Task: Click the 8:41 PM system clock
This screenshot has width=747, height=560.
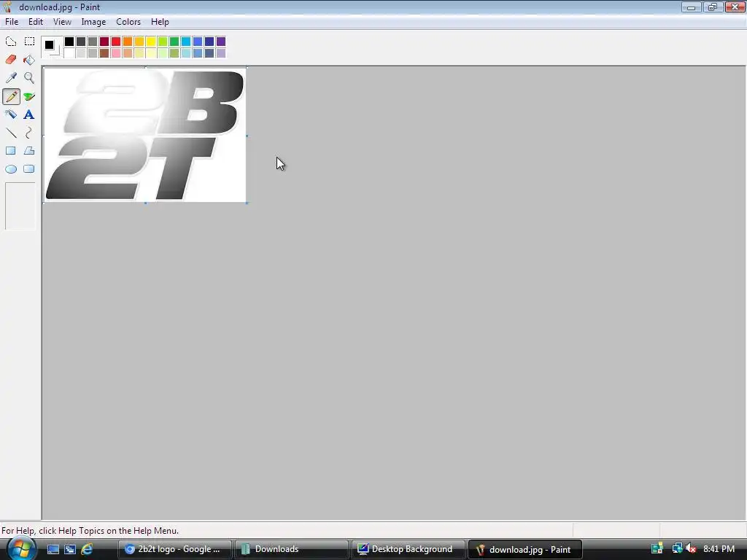Action: point(719,549)
